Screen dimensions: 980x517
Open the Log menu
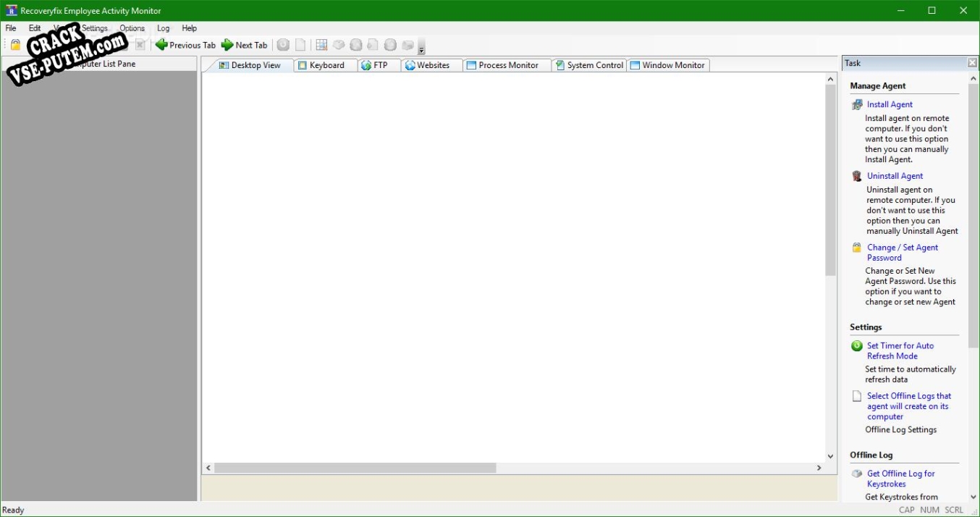(x=164, y=28)
